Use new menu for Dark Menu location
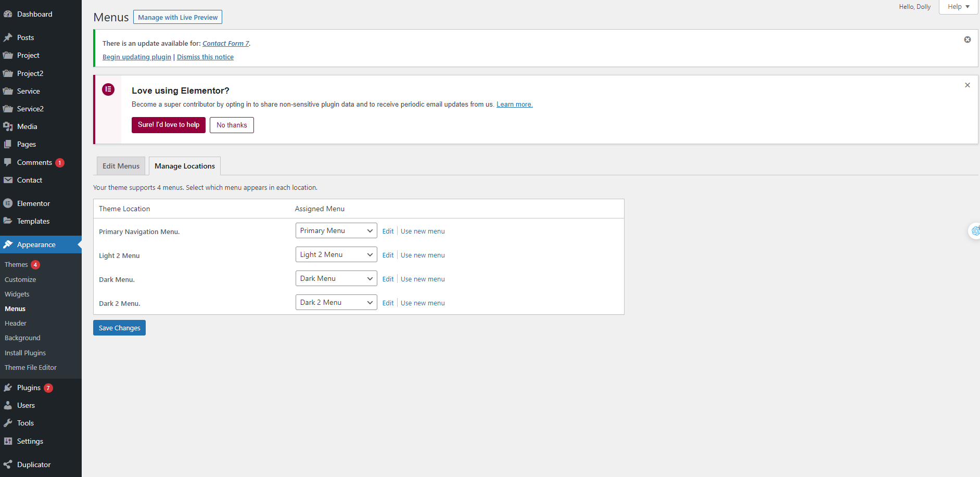 pyautogui.click(x=423, y=279)
